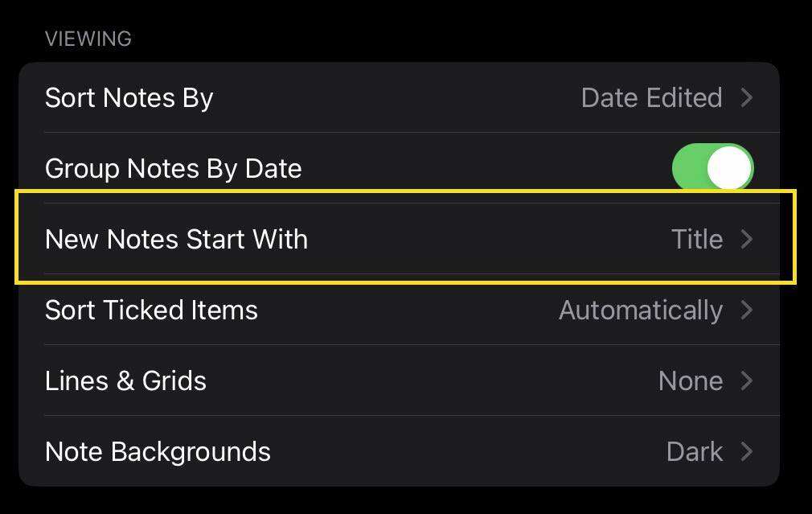Tap the white knob of the green switch
This screenshot has width=812, height=514.
[730, 168]
